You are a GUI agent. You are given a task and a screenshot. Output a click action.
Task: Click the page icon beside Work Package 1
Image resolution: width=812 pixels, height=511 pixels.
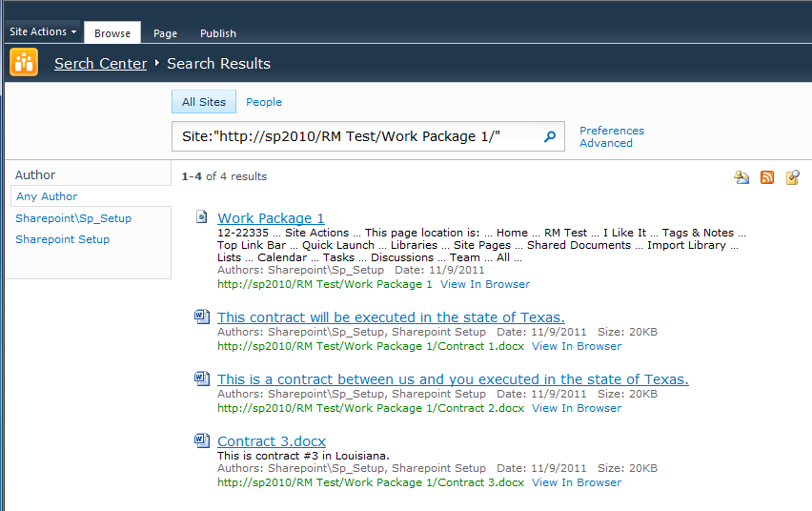coord(201,216)
